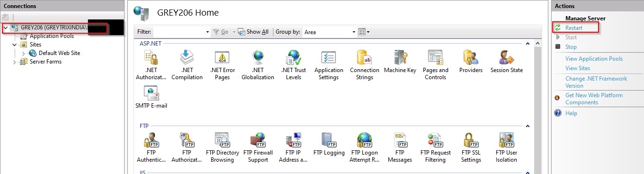The image size is (644, 174).
Task: Open Machine Key feature
Action: tap(400, 62)
